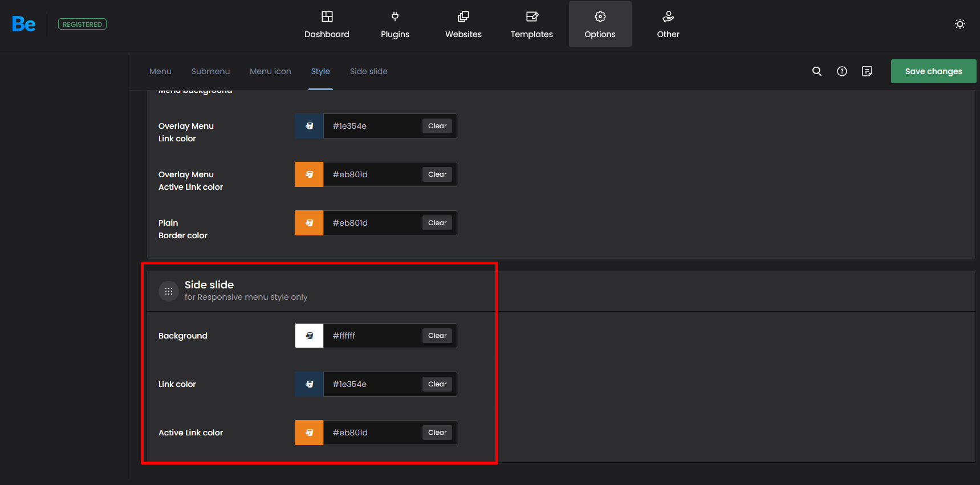Click the search magnifier icon
The height and width of the screenshot is (485, 980).
(817, 71)
